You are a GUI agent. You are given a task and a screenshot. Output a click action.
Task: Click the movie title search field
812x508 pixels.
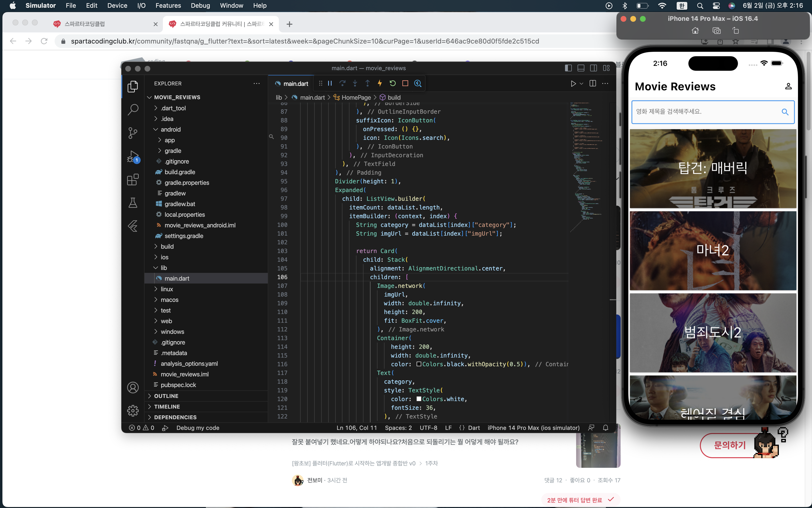pyautogui.click(x=713, y=112)
